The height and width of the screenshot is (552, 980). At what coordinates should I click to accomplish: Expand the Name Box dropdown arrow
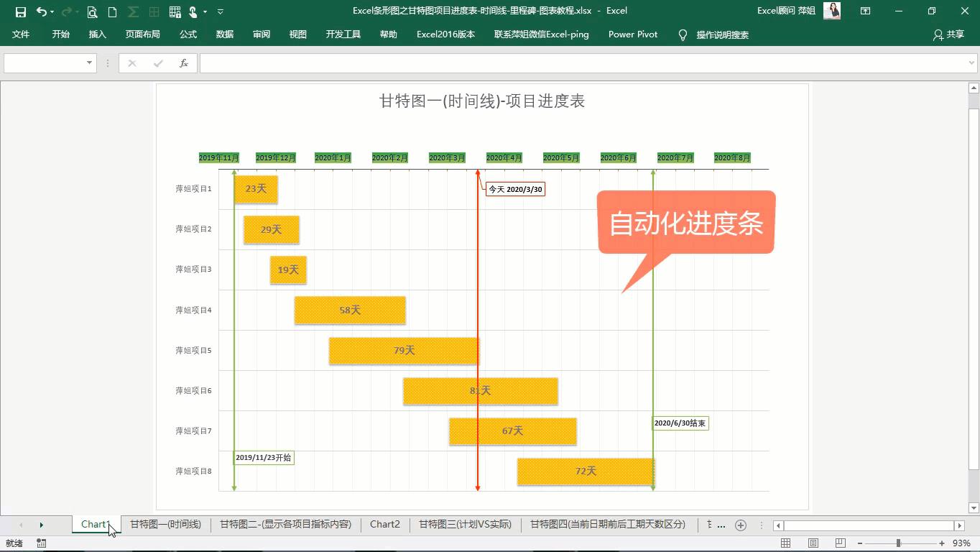(90, 63)
